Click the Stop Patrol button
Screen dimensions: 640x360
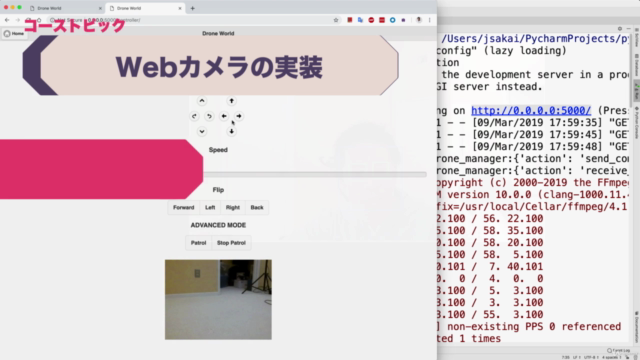[x=231, y=243]
